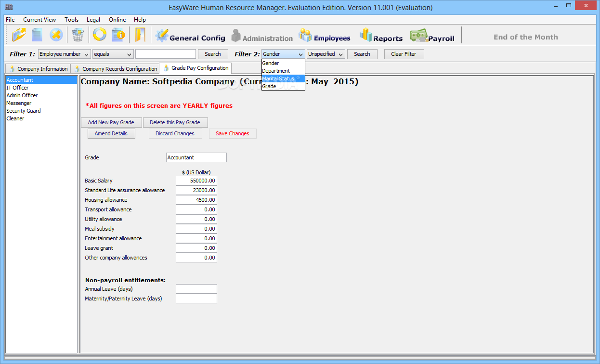Choose Grade in the dropdown list
The width and height of the screenshot is (600, 364).
[x=283, y=86]
